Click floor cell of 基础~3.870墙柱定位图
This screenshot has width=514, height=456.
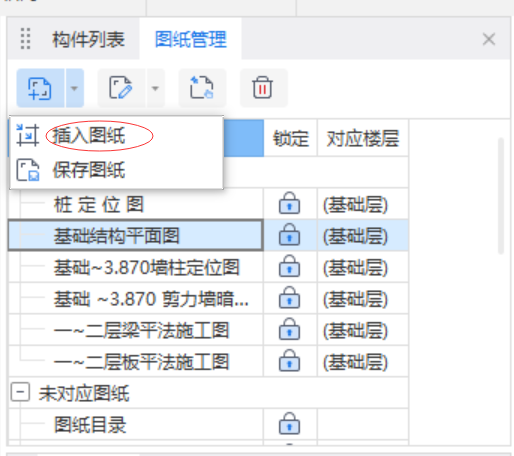(363, 267)
